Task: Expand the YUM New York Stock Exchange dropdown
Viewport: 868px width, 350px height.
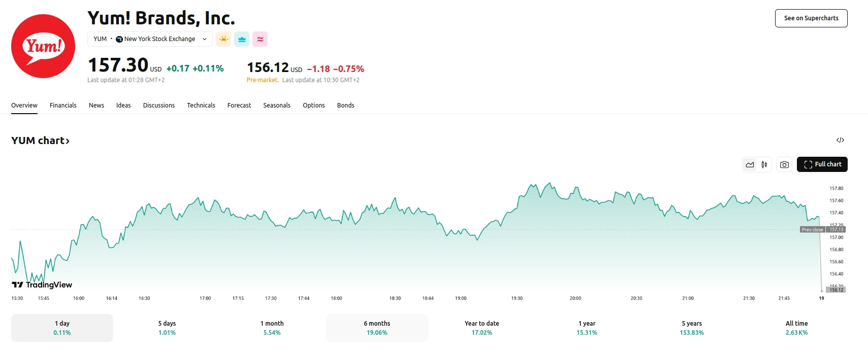Action: [x=150, y=39]
